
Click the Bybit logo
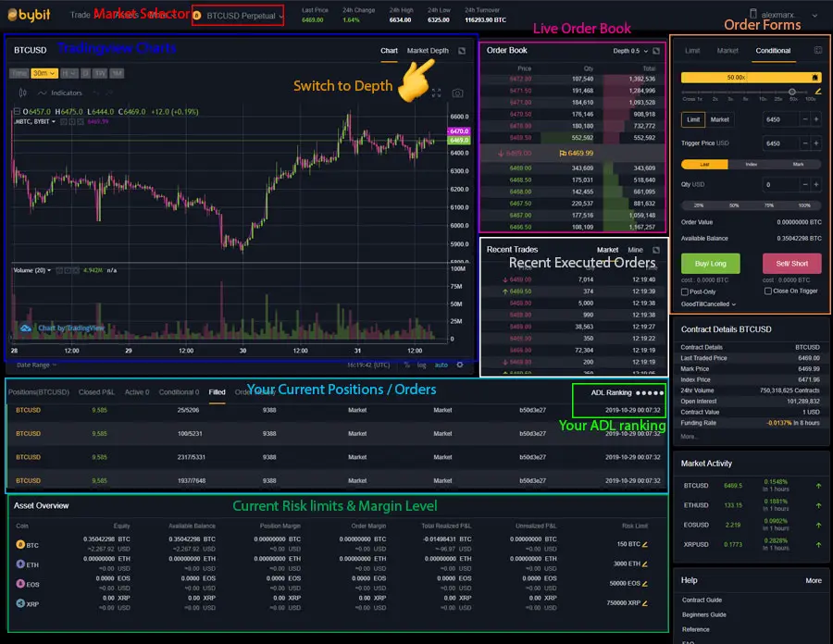point(30,15)
